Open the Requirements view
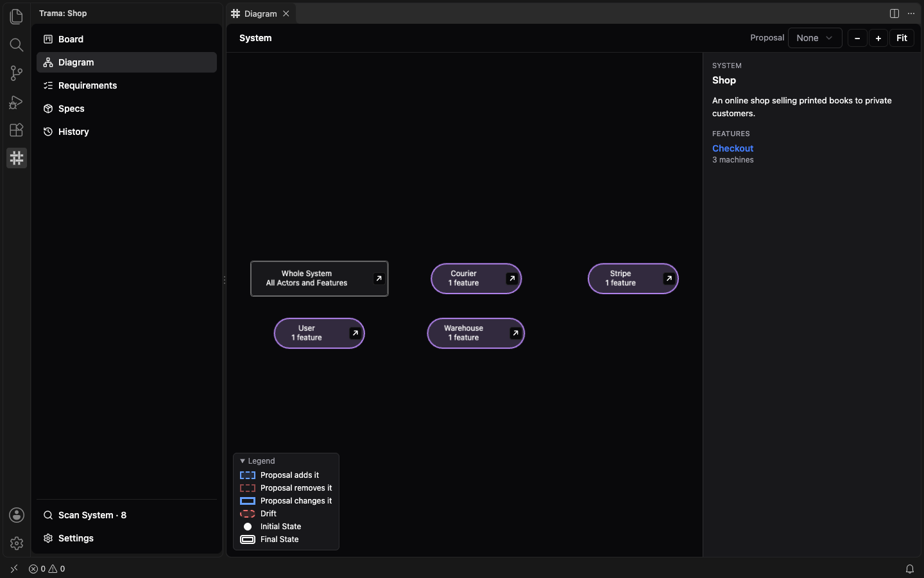The height and width of the screenshot is (578, 924). (126, 85)
